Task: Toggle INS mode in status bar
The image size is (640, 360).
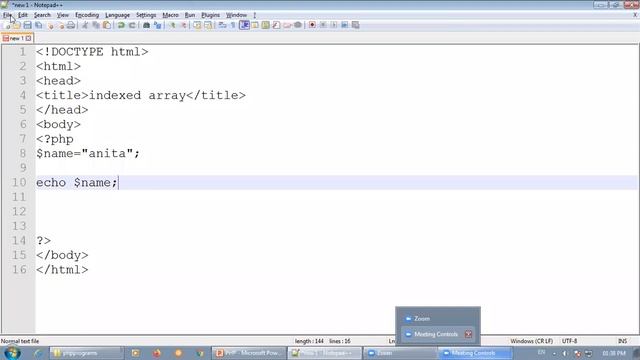Action: tap(622, 341)
